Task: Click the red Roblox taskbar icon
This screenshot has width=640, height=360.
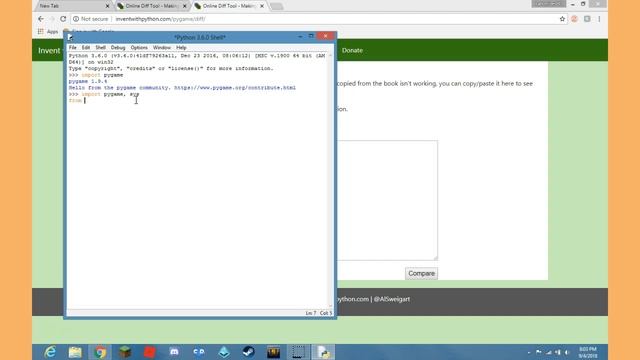Action: [x=149, y=352]
